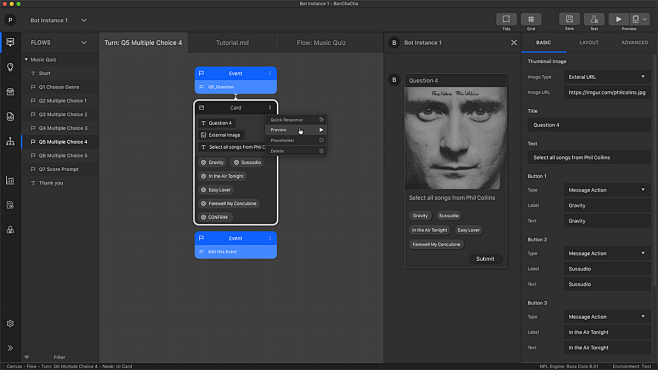The height and width of the screenshot is (370, 658).
Task: Click the Phil Collins preview image
Action: (456, 138)
